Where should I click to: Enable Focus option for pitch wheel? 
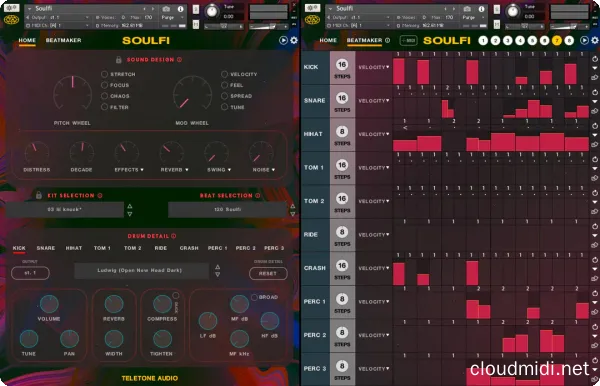pyautogui.click(x=104, y=85)
